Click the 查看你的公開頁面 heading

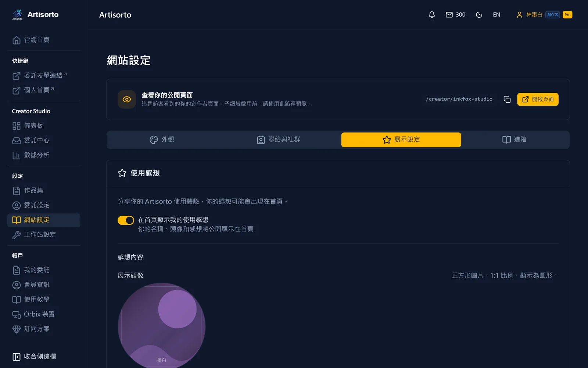point(167,95)
